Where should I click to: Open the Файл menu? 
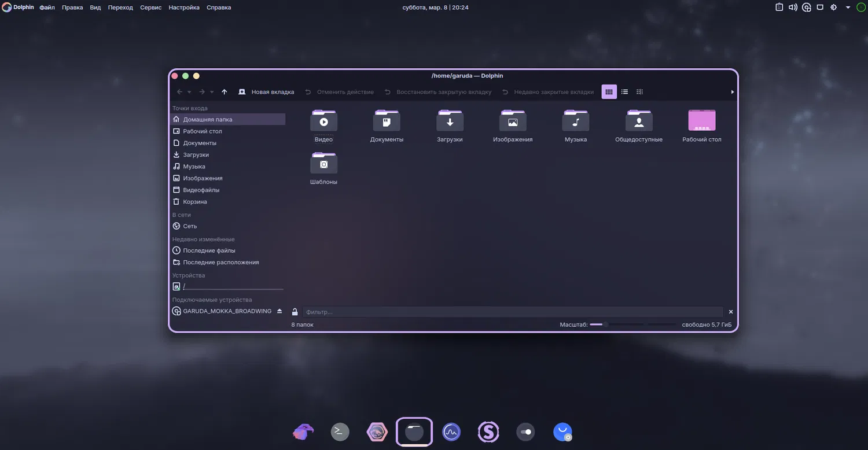point(47,8)
